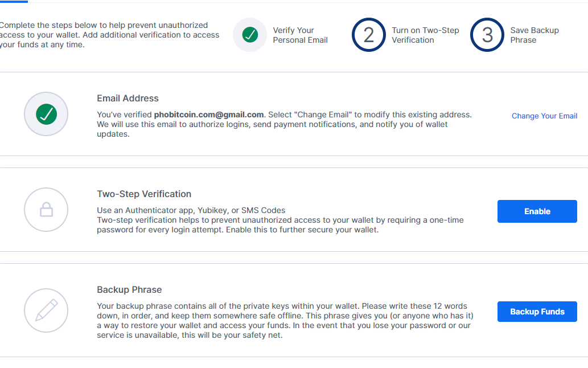Select the Turn on Two-Step Verification step label
Image resolution: width=588 pixels, height=368 pixels.
pyautogui.click(x=425, y=35)
